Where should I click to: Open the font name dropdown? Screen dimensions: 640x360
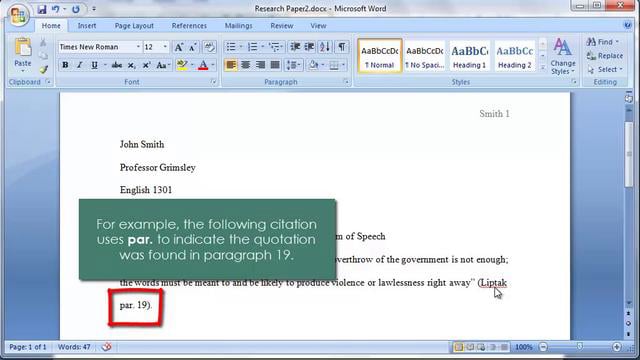pyautogui.click(x=138, y=47)
